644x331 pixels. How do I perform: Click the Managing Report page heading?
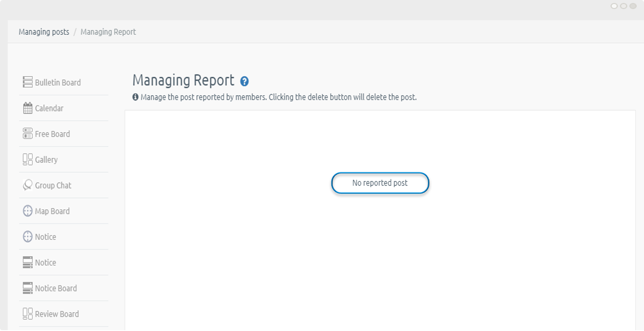183,80
